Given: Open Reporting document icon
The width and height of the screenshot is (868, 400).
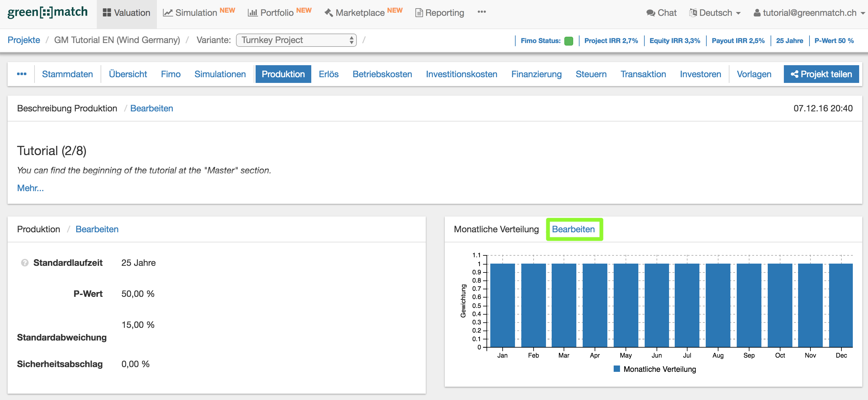Looking at the screenshot, I should click(419, 13).
